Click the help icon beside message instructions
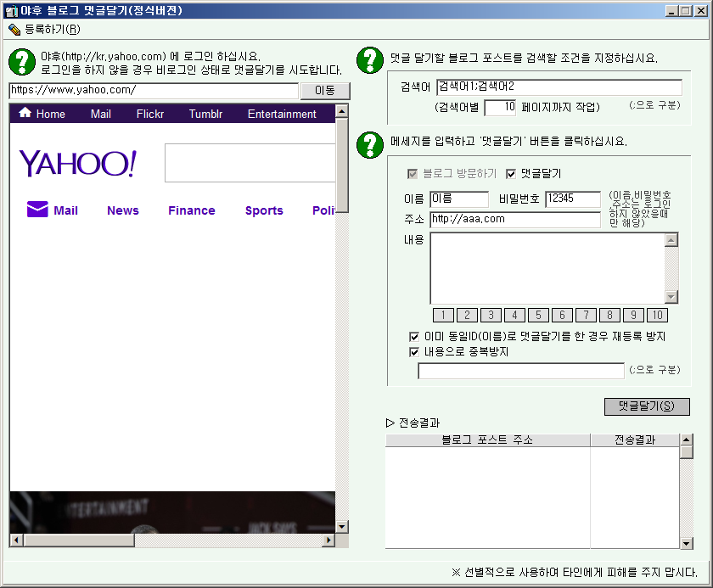Screen dimensions: 713x588 [370, 143]
